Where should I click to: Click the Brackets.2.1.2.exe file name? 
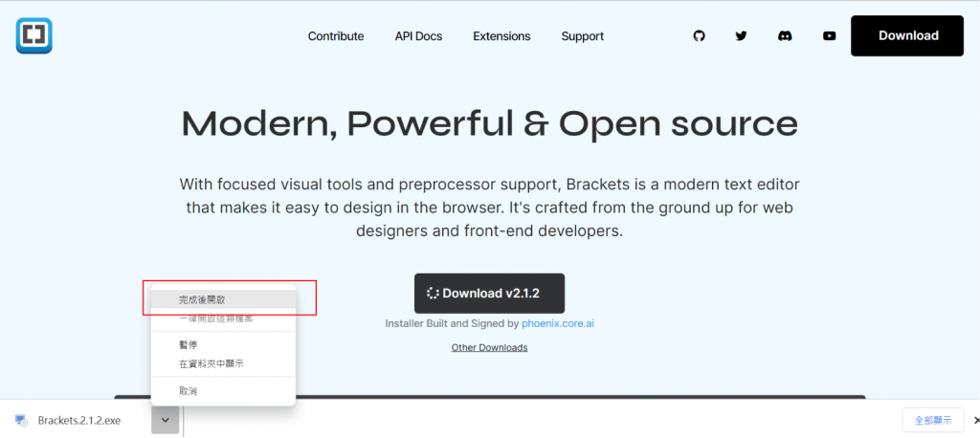tap(78, 421)
